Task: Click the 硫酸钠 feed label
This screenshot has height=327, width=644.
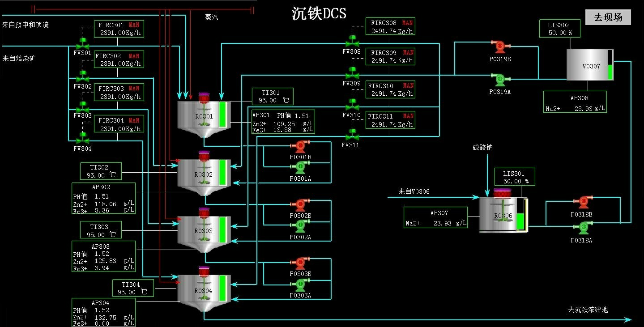Action: [x=483, y=147]
